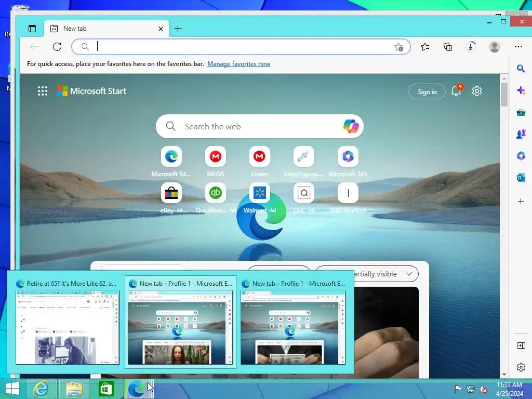Open the Favorites list icon

[x=425, y=47]
